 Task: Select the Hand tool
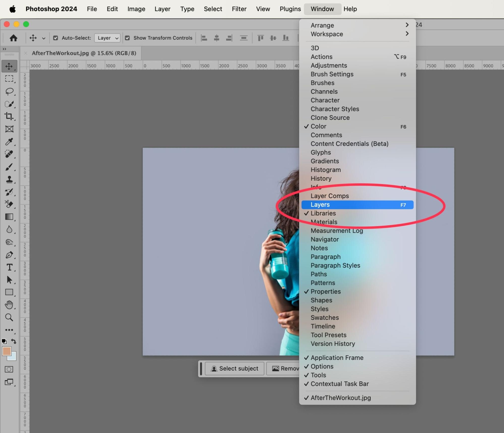coord(9,305)
